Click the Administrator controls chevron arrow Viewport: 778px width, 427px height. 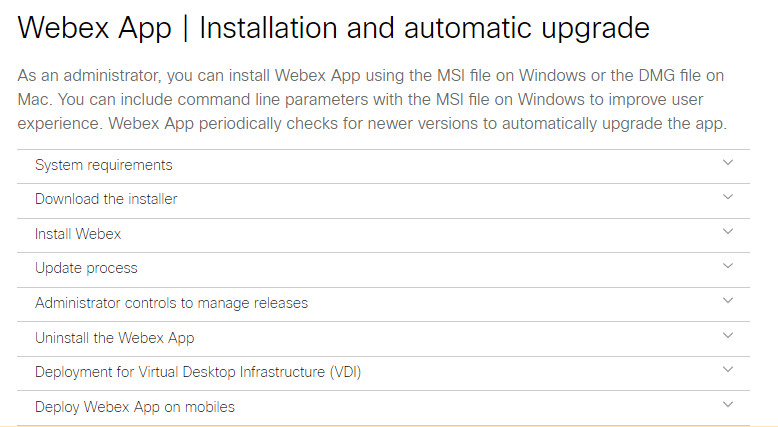click(x=728, y=301)
